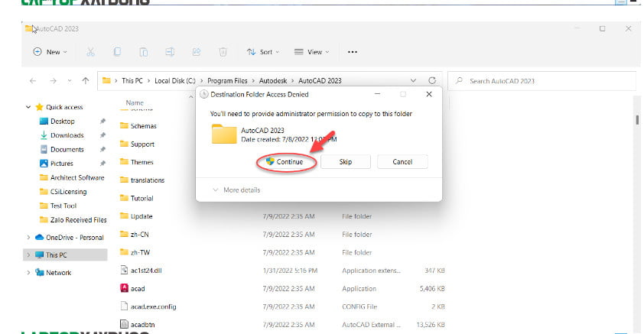This screenshot has height=334, width=644.
Task: Click This PC in the address path
Action: click(132, 81)
